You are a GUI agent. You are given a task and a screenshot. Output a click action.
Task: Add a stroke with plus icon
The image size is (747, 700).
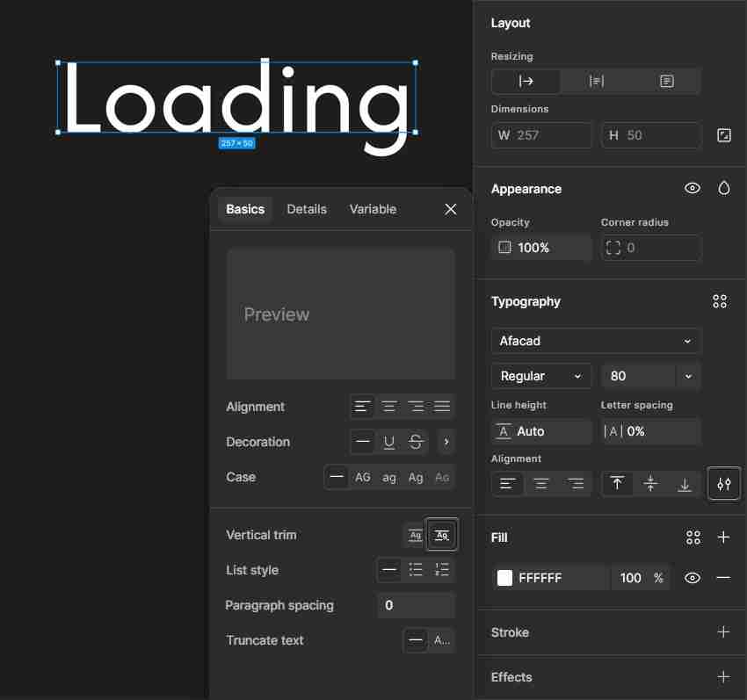click(x=723, y=631)
